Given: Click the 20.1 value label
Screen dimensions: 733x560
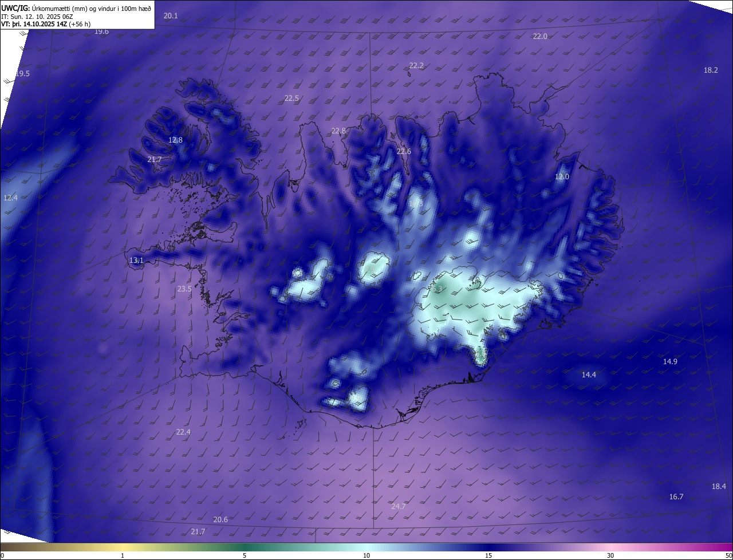Looking at the screenshot, I should click(171, 16).
